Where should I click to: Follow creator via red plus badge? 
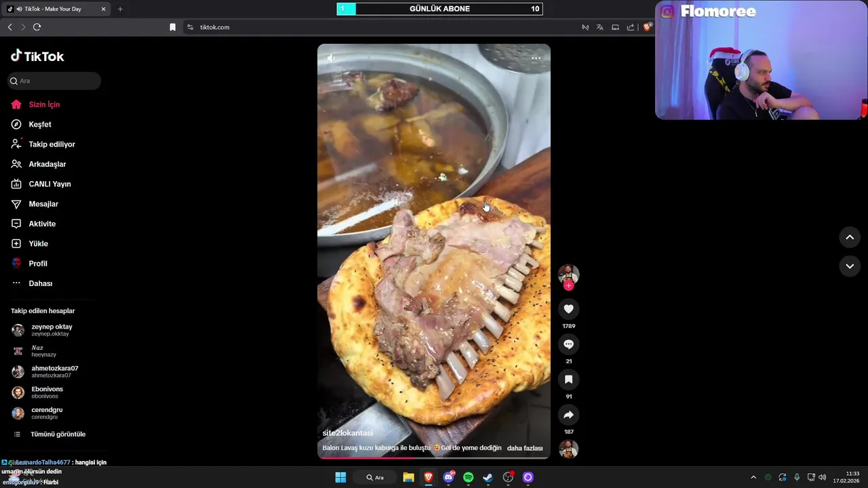568,285
